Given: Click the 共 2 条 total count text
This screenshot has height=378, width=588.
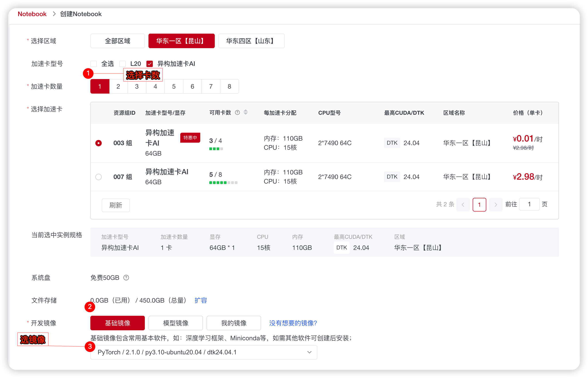Looking at the screenshot, I should 445,204.
